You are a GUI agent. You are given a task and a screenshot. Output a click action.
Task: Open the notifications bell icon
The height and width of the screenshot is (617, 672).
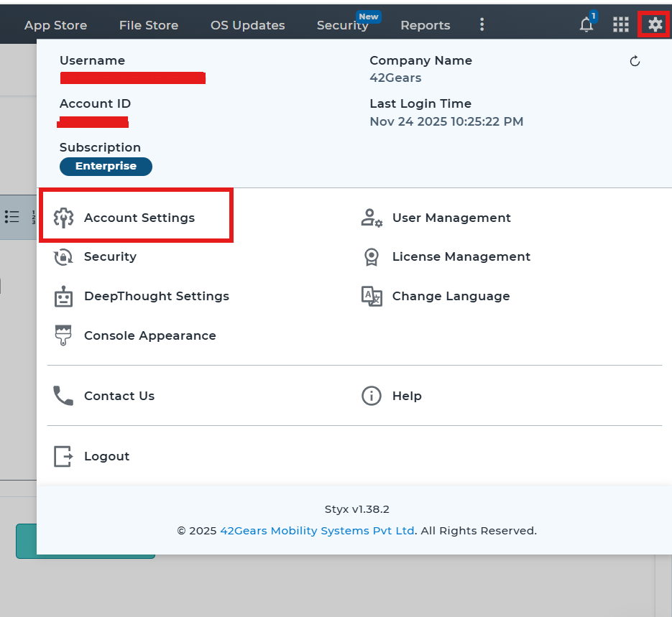(587, 25)
